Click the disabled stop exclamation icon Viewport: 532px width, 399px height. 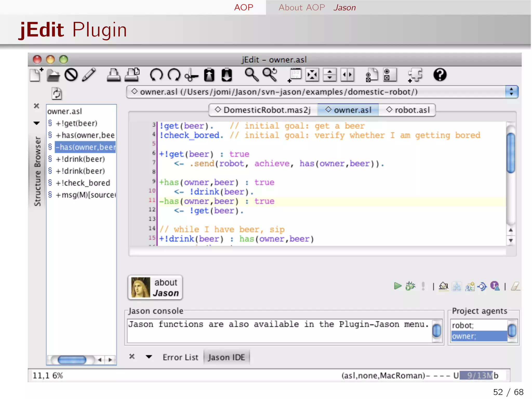coord(423,286)
